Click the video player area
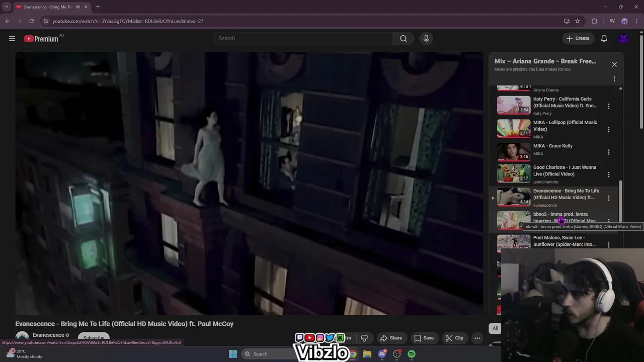644x362 pixels. tap(249, 183)
